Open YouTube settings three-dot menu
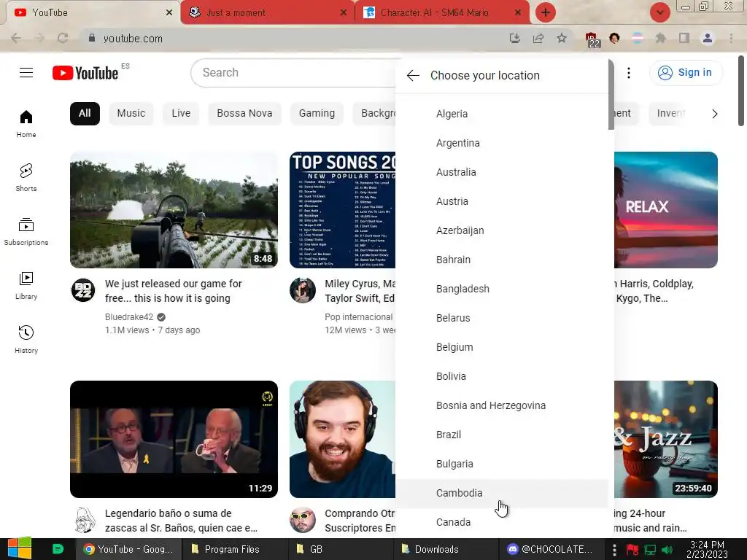747x560 pixels. [x=629, y=73]
